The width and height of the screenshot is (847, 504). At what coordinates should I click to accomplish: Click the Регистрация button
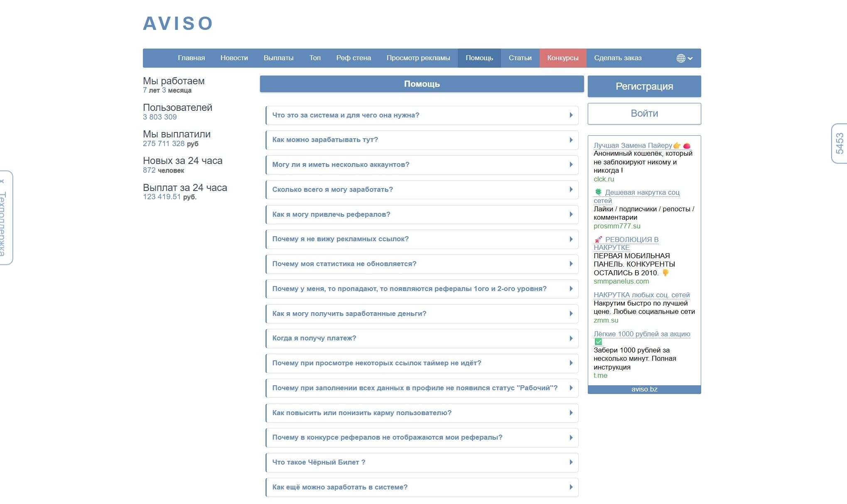pyautogui.click(x=644, y=86)
